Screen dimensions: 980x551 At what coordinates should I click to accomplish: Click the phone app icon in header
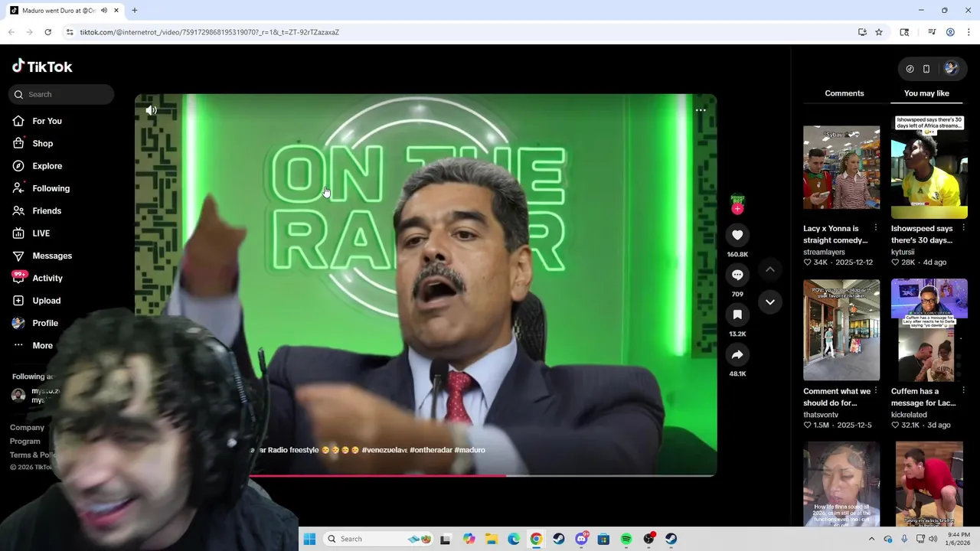(x=926, y=69)
